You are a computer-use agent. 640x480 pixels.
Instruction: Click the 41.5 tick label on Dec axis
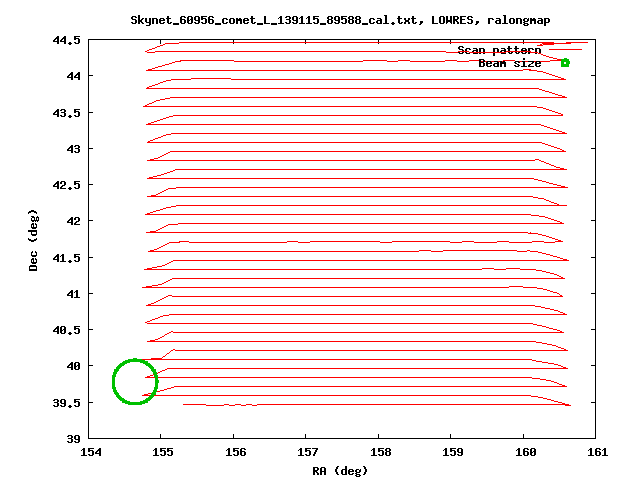tap(67, 257)
